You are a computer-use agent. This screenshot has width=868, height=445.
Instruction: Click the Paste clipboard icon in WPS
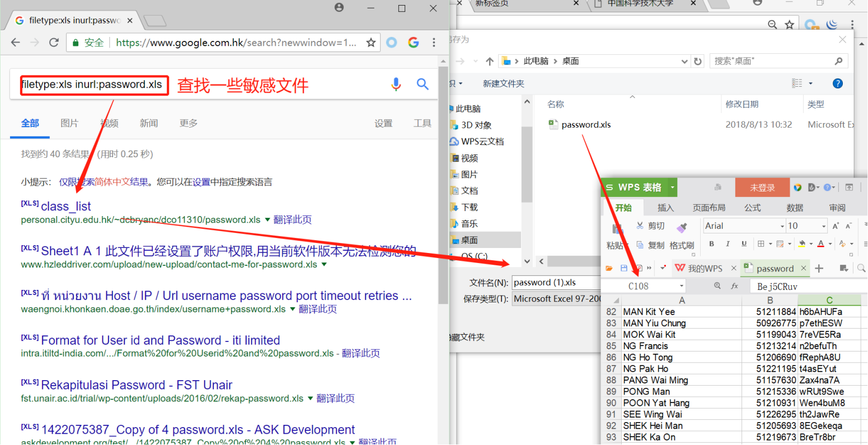617,228
